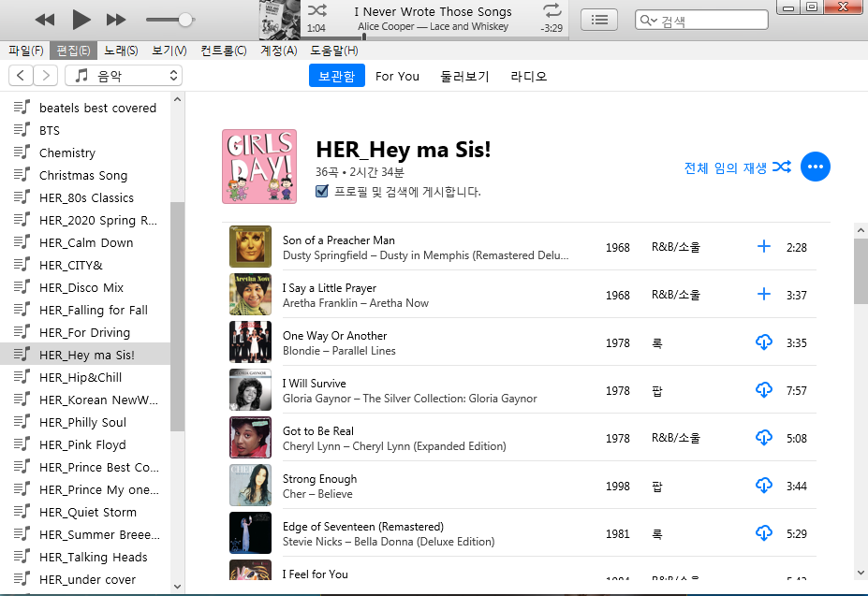Open the HER_Disco Mix playlist
This screenshot has width=868, height=596.
[x=85, y=288]
